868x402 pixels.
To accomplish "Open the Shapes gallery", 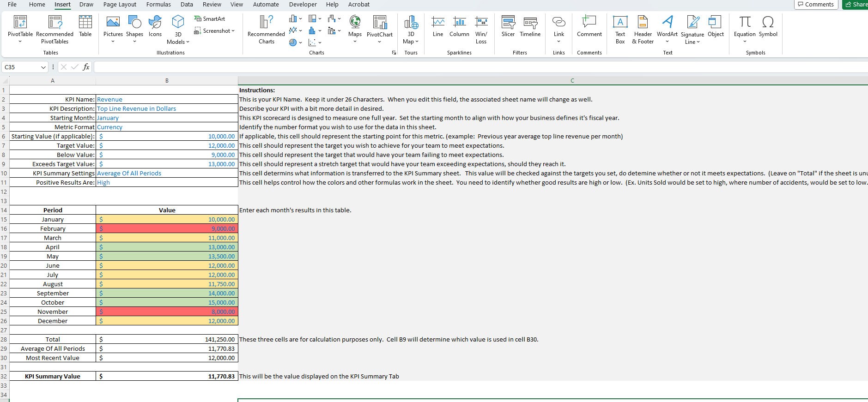I will pos(134,29).
